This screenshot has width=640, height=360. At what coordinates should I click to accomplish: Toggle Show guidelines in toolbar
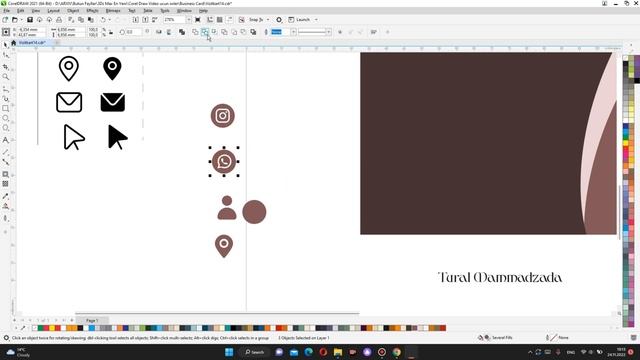coord(229,20)
